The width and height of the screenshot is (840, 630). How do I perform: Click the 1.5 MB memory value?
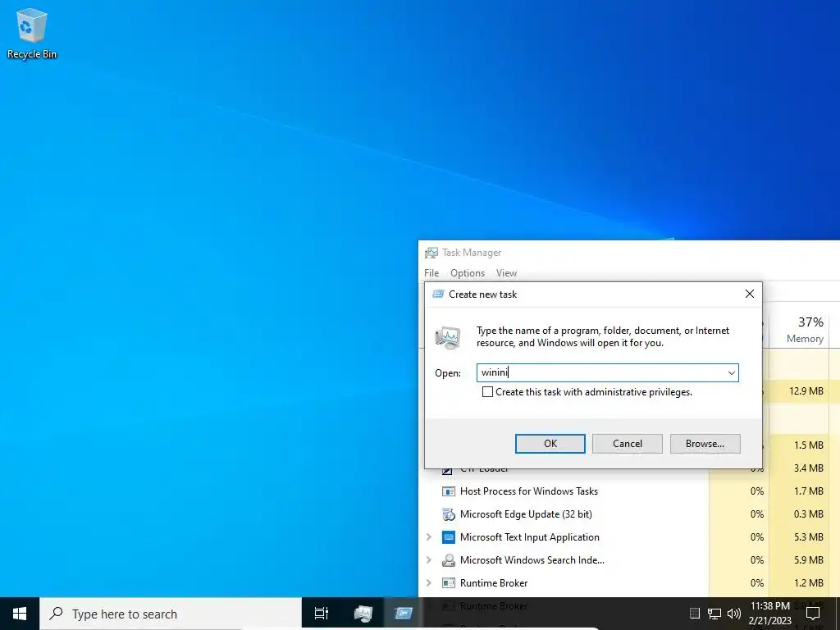[808, 445]
